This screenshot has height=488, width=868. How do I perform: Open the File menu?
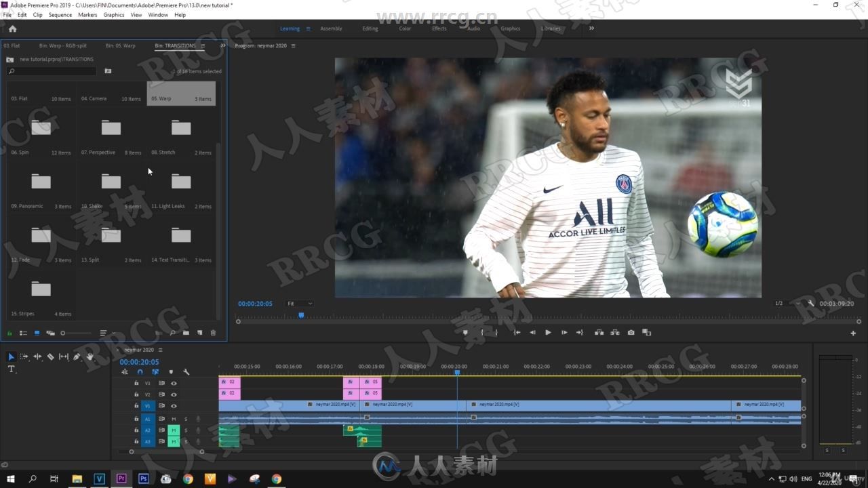[x=7, y=14]
